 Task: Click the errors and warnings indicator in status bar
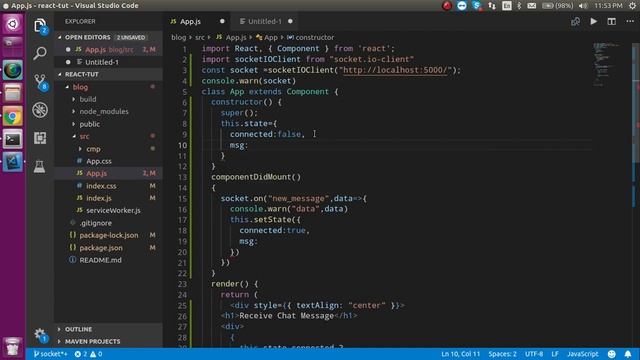88,354
